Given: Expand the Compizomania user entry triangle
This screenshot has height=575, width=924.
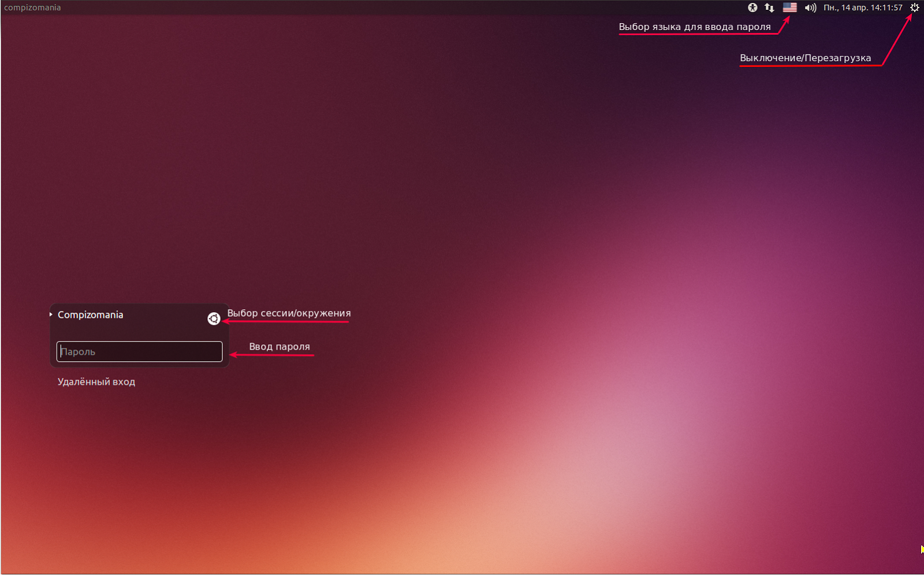Looking at the screenshot, I should click(x=50, y=314).
